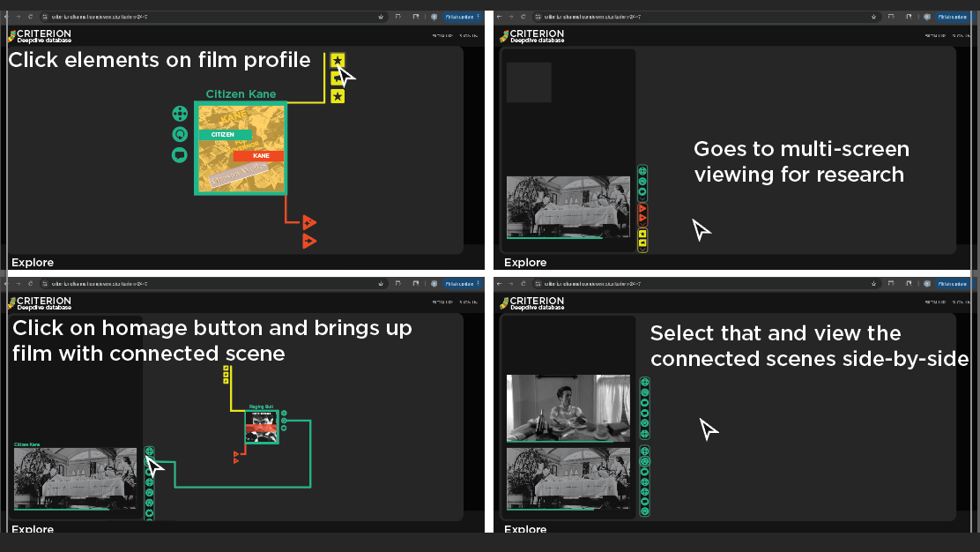
Task: Go back in the multi-screen panel browser
Action: pyautogui.click(x=499, y=17)
